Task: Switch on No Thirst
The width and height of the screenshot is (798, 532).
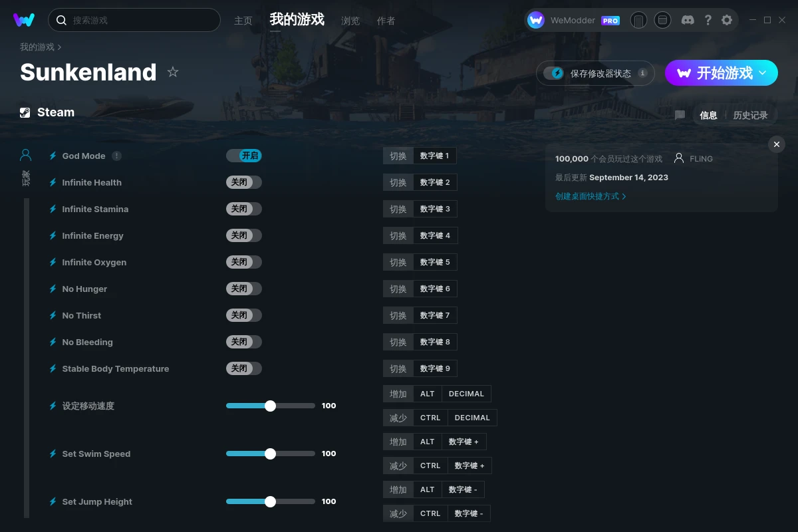Action: tap(244, 315)
